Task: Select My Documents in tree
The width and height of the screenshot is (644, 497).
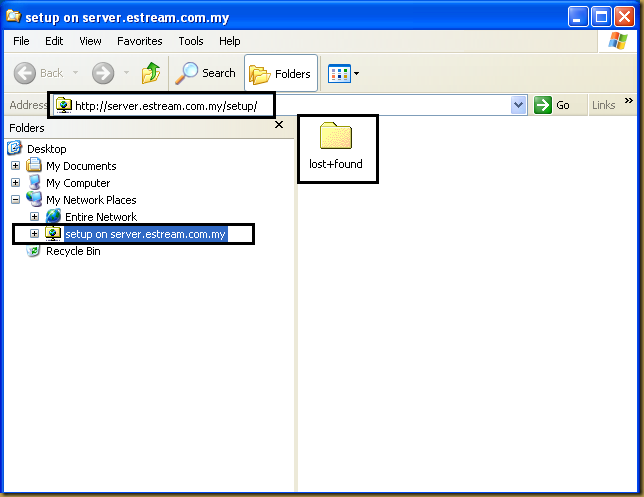Action: 81,166
